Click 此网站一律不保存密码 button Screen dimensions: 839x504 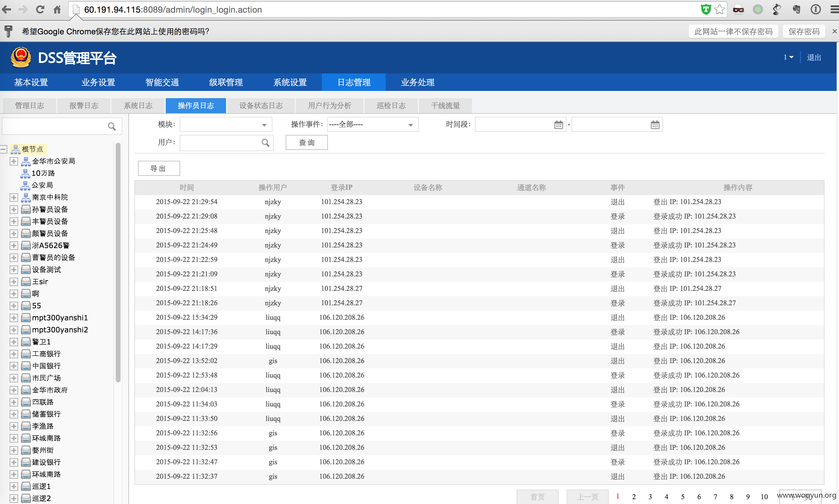pos(733,32)
